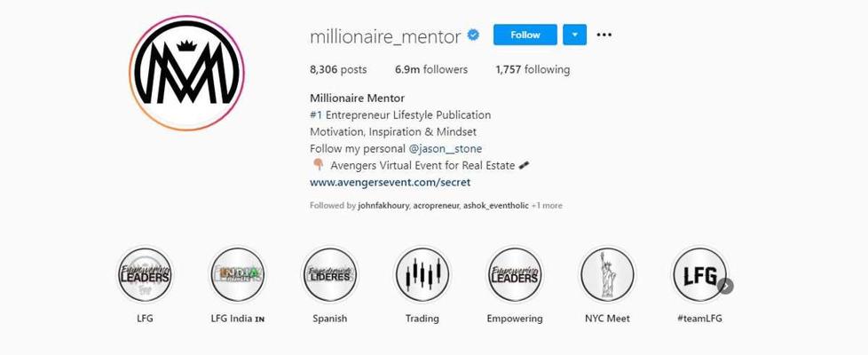View the Spanish story highlight

(x=330, y=275)
